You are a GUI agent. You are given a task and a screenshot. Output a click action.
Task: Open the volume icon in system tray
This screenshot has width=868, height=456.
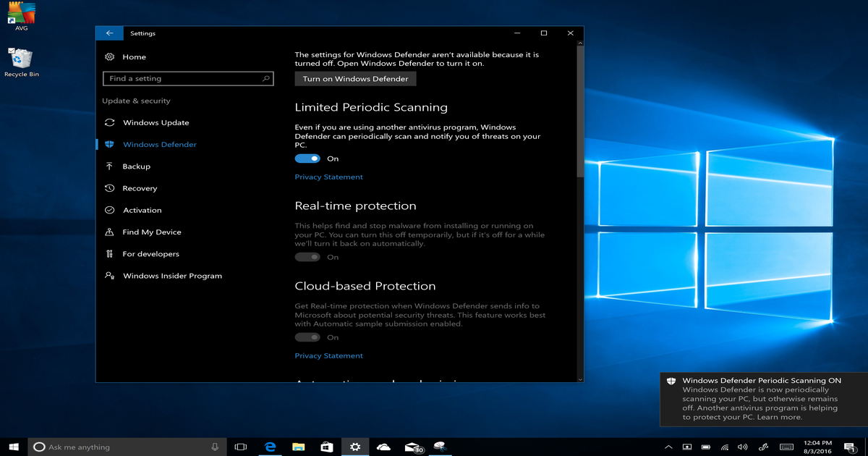743,447
